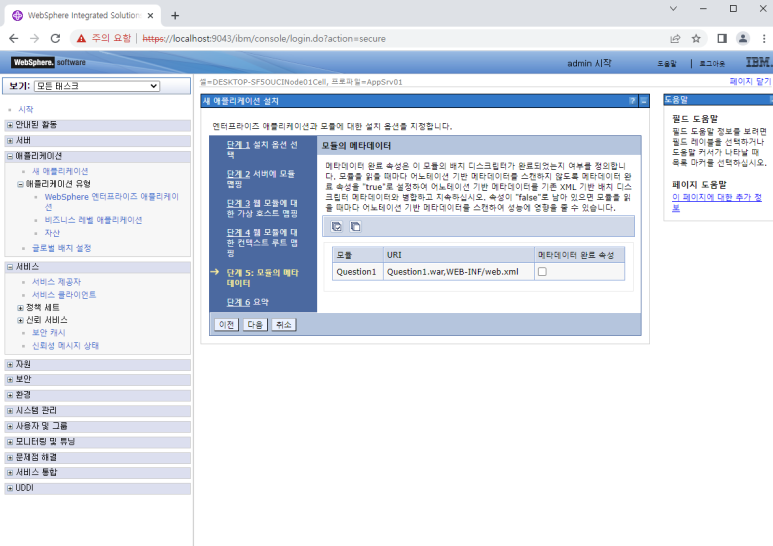
Task: Click the security warning triangle icon
Action: pos(81,38)
